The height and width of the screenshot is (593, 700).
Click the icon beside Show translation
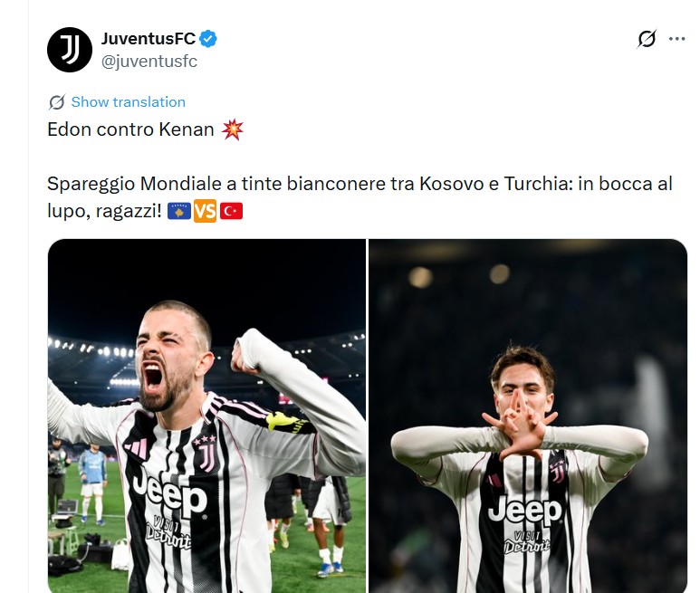click(57, 102)
